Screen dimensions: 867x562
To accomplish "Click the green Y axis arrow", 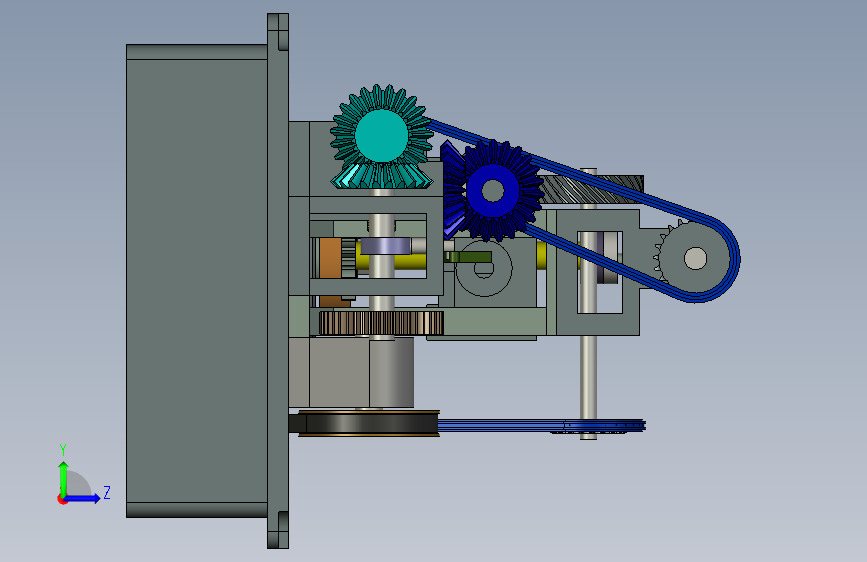I will [64, 479].
